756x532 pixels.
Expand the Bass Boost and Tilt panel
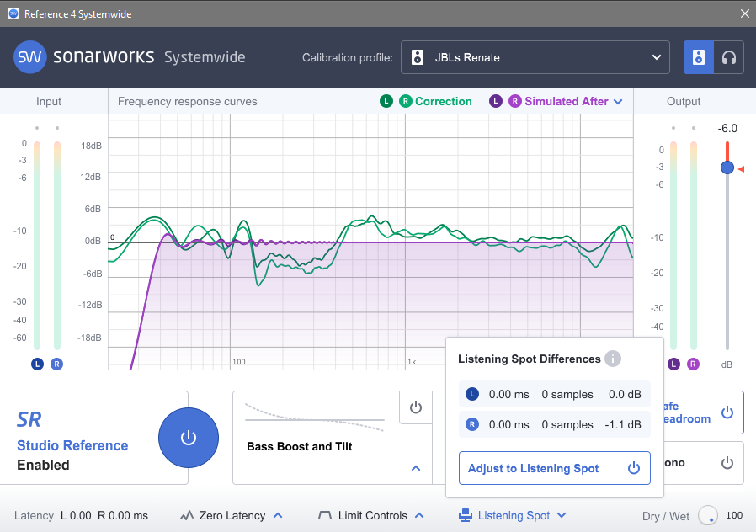pos(415,468)
